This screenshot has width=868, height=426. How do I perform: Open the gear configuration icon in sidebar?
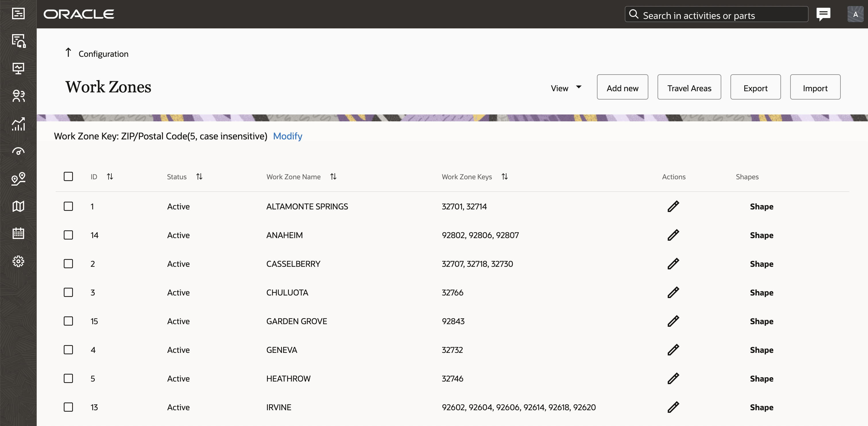[18, 261]
